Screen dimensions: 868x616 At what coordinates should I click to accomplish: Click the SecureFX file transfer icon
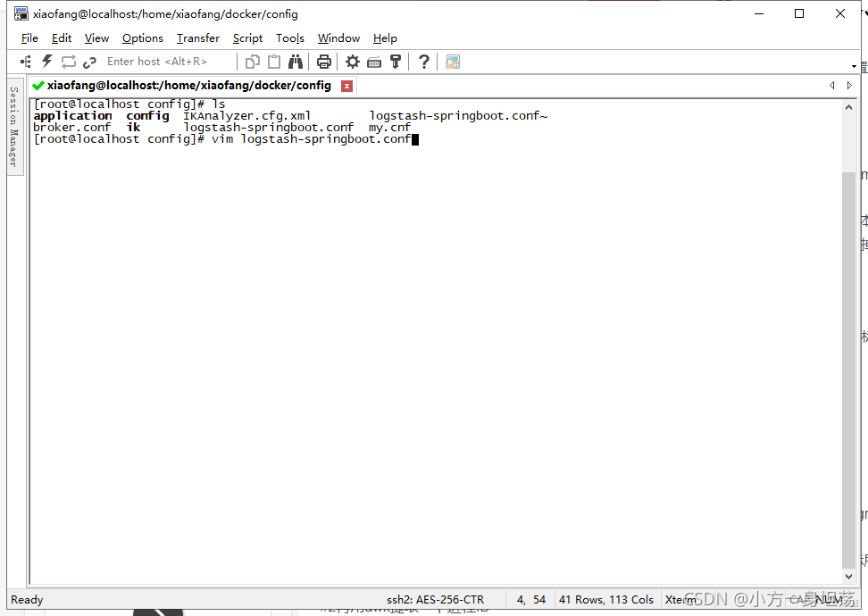pos(453,62)
